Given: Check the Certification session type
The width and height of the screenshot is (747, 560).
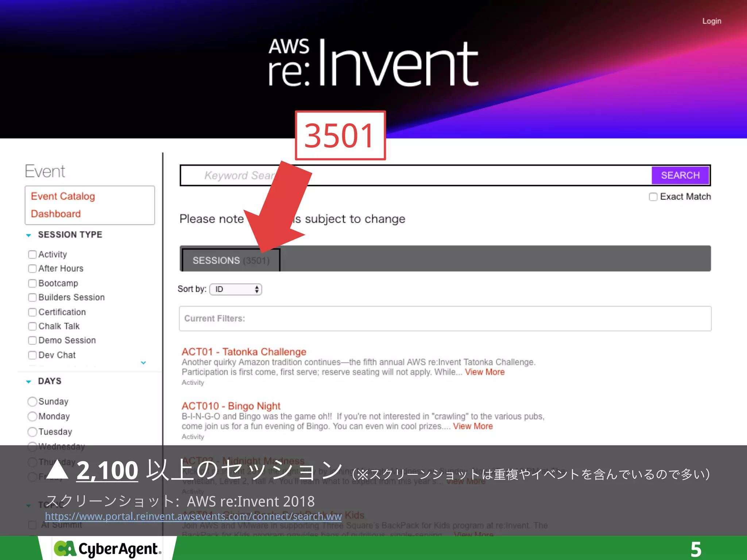Looking at the screenshot, I should 32,312.
